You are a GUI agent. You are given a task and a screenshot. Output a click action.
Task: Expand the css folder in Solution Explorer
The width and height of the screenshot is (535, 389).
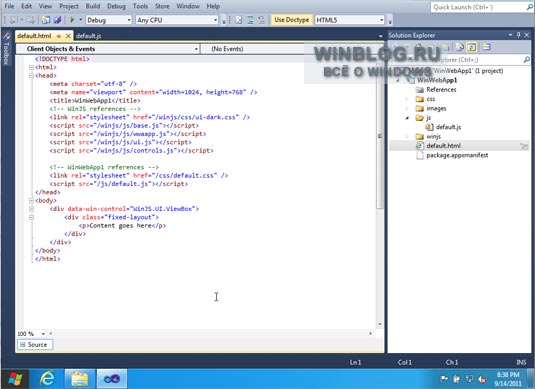(407, 99)
